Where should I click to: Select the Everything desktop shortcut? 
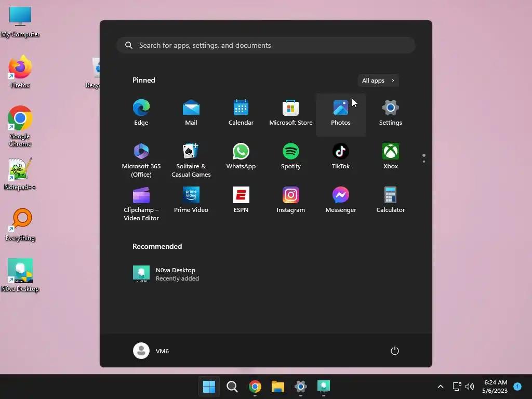point(20,224)
